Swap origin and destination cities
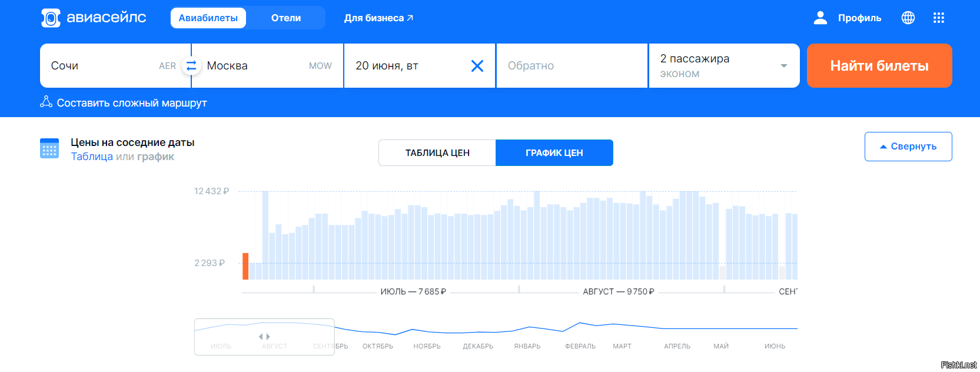The width and height of the screenshot is (980, 372). pyautogui.click(x=191, y=66)
